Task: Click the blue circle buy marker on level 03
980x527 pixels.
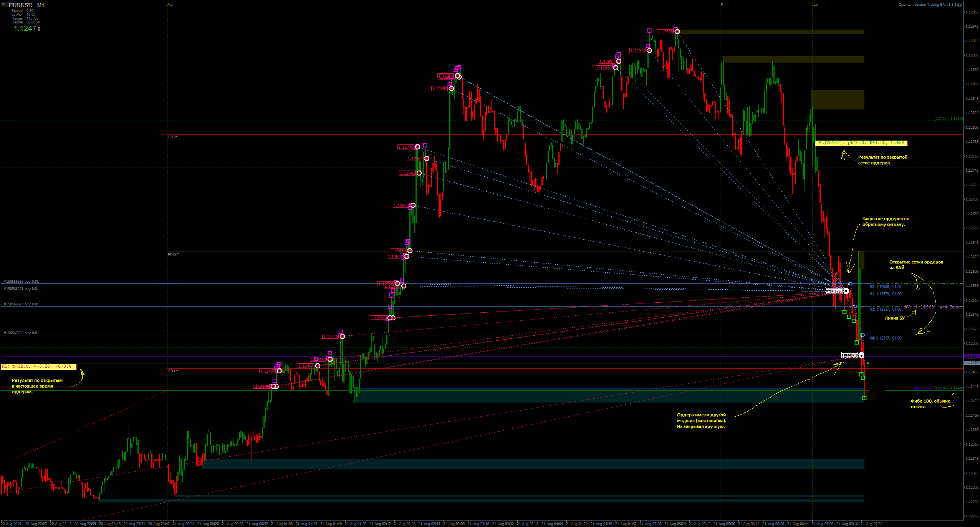Action: [x=855, y=307]
